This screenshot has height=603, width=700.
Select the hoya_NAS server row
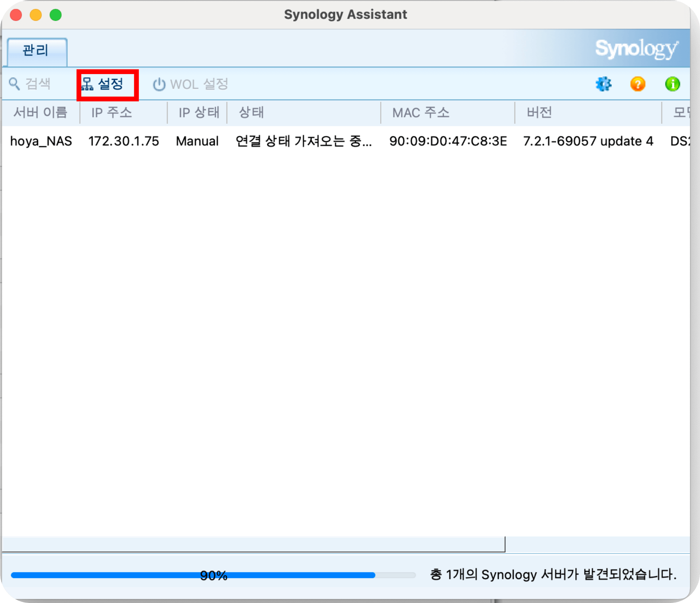tap(346, 141)
